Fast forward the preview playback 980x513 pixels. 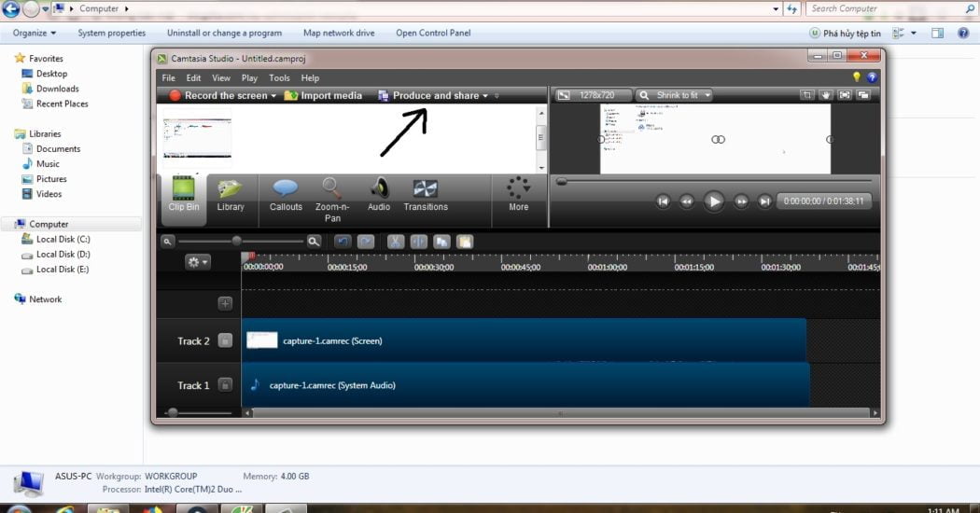coord(741,201)
